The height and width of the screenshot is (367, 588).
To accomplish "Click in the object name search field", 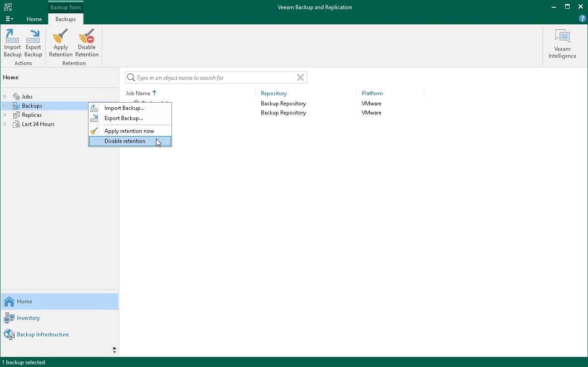I will (x=216, y=78).
